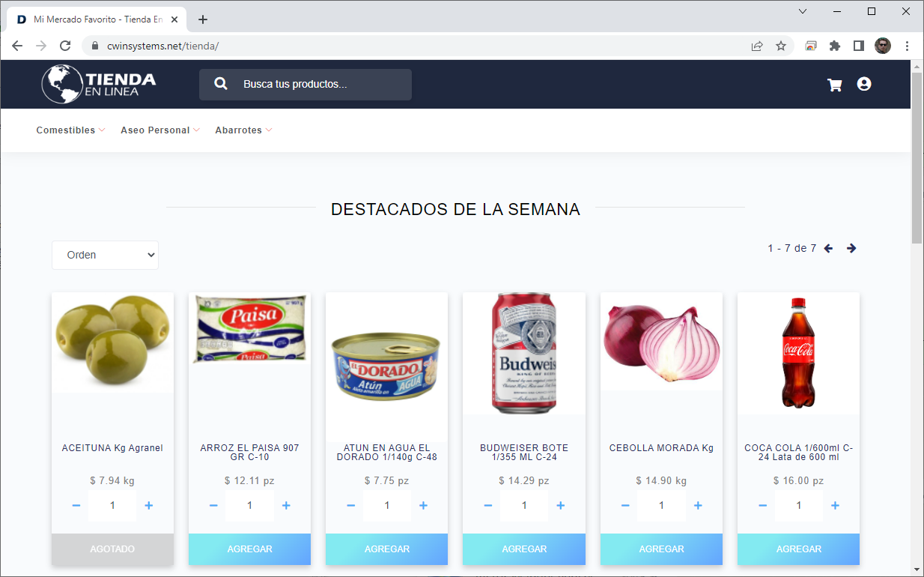Go to previous products page arrow
924x577 pixels.
tap(828, 248)
